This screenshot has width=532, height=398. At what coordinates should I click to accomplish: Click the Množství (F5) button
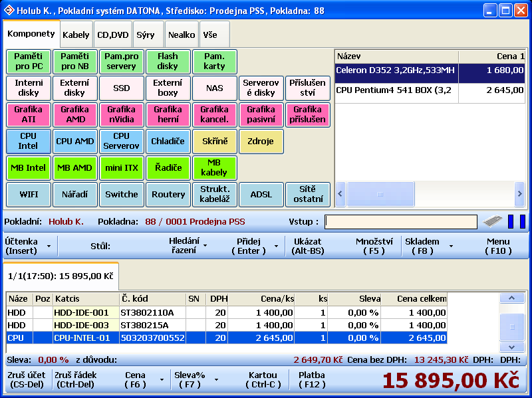tap(374, 246)
